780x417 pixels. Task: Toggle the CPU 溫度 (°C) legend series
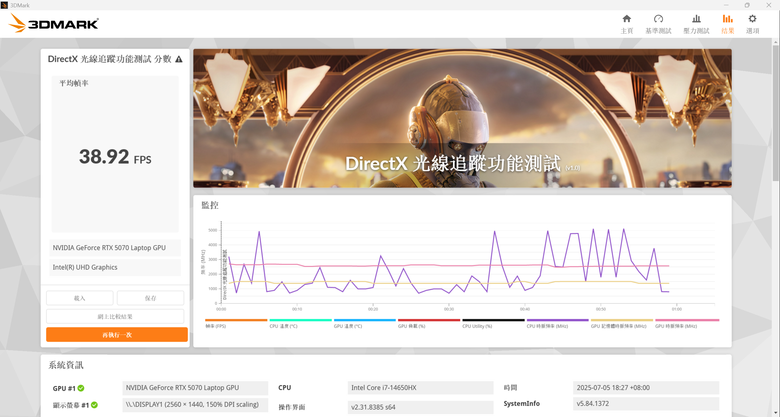click(300, 324)
